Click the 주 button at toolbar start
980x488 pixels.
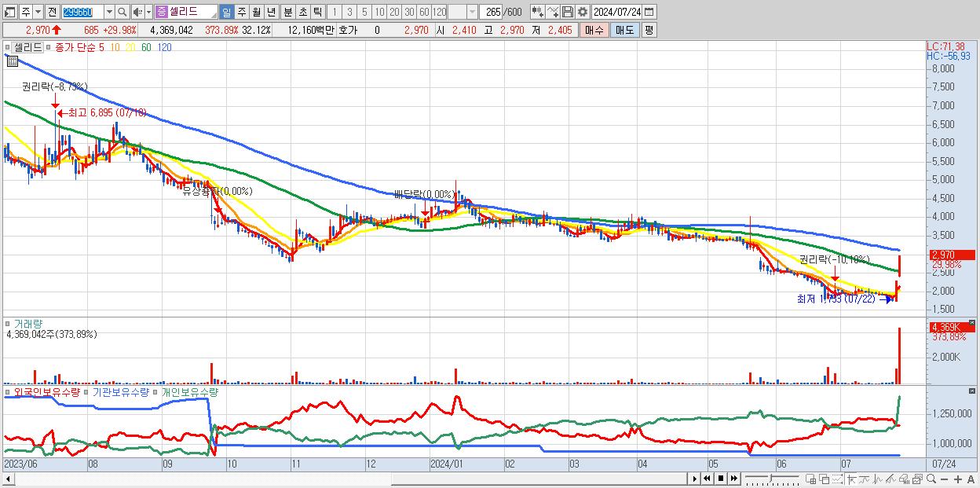pyautogui.click(x=26, y=12)
